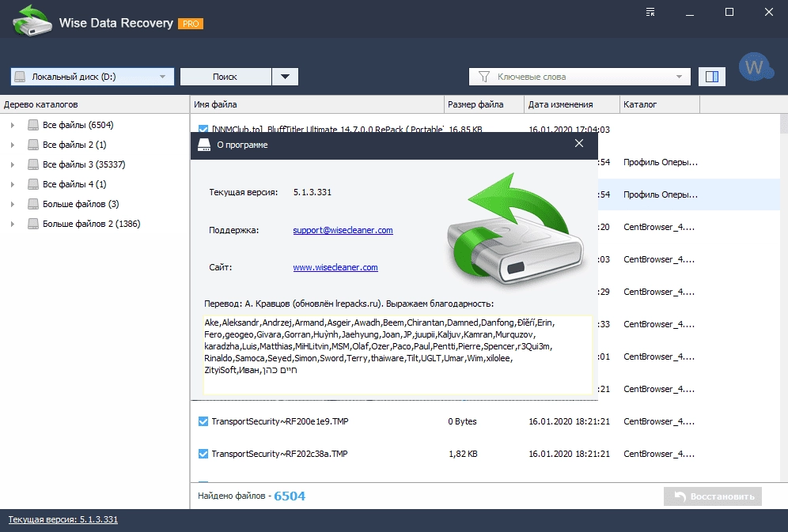788x532 pixels.
Task: Sort by Размер файла column header
Action: [x=484, y=104]
